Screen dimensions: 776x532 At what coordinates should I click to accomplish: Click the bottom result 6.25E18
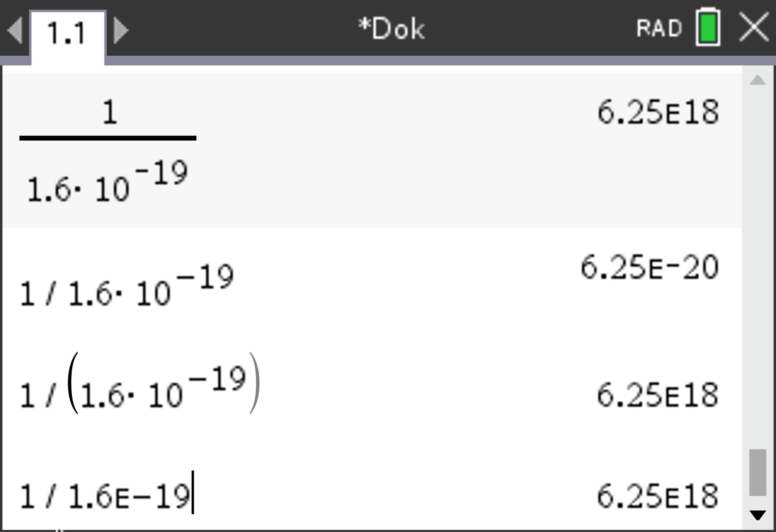pos(658,497)
